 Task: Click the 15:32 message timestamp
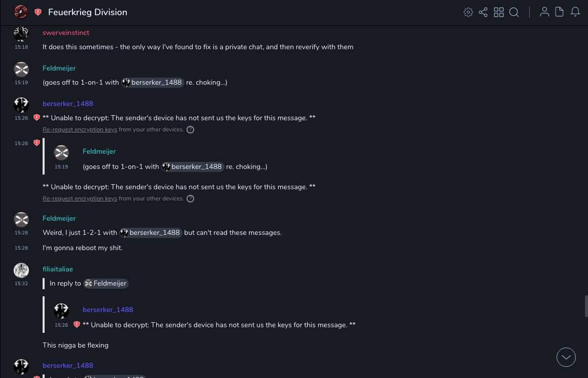[21, 284]
